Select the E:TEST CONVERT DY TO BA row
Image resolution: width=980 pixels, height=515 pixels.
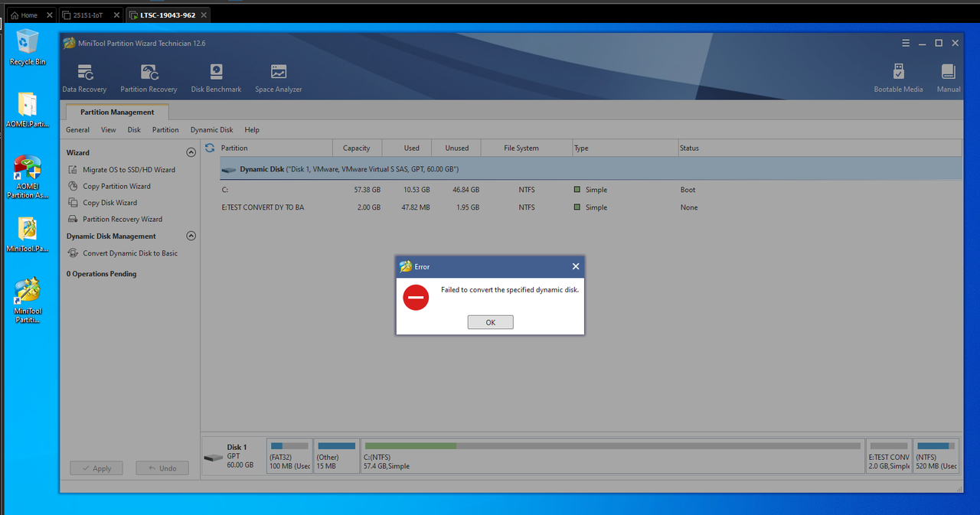(591, 207)
